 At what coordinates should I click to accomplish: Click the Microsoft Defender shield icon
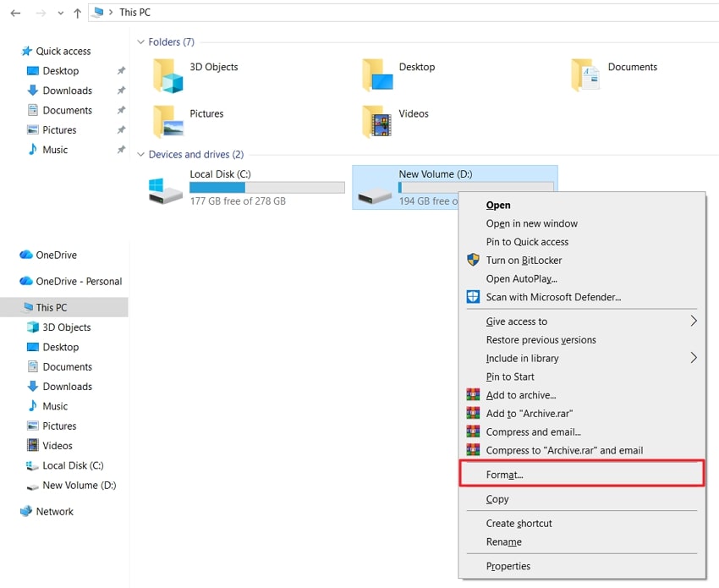click(x=473, y=297)
